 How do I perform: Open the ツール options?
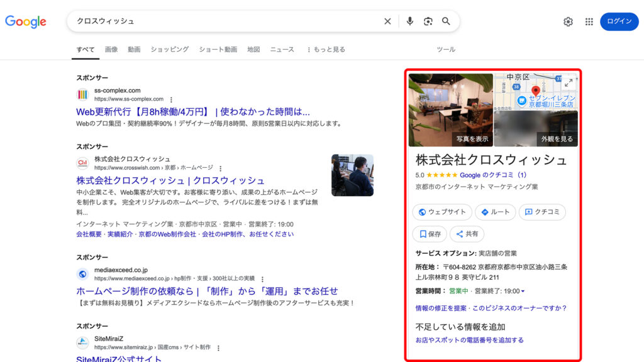coord(446,50)
